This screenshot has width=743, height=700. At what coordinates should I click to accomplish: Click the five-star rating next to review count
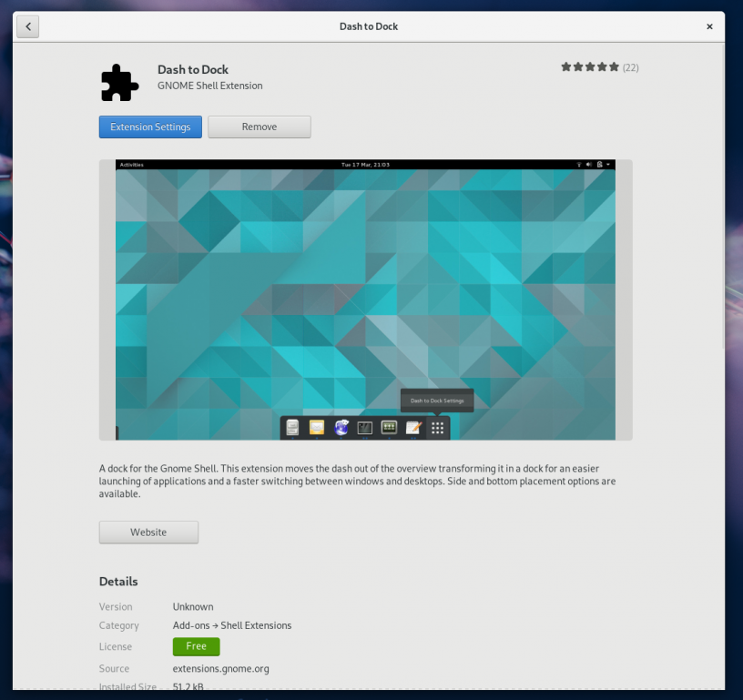[x=589, y=66]
